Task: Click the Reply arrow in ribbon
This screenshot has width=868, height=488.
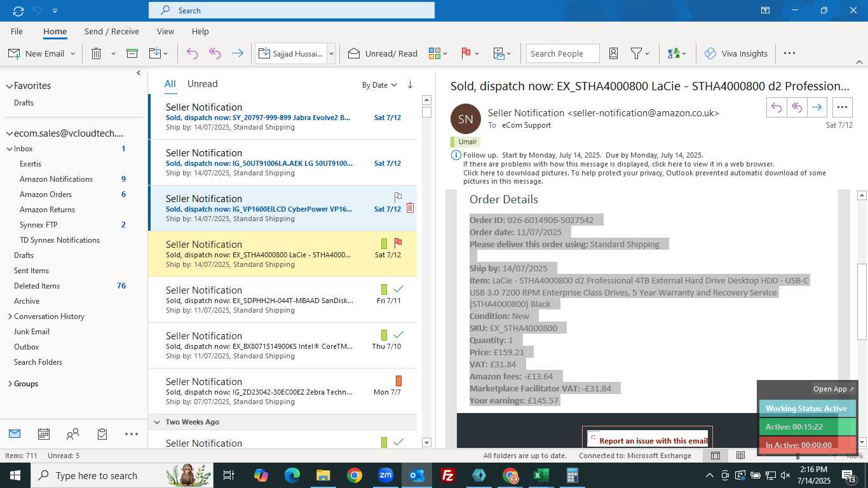Action: coord(192,53)
